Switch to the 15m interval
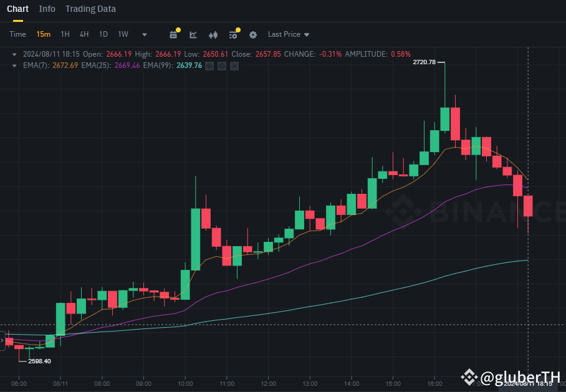Screen dimensions: 566x392 43,34
